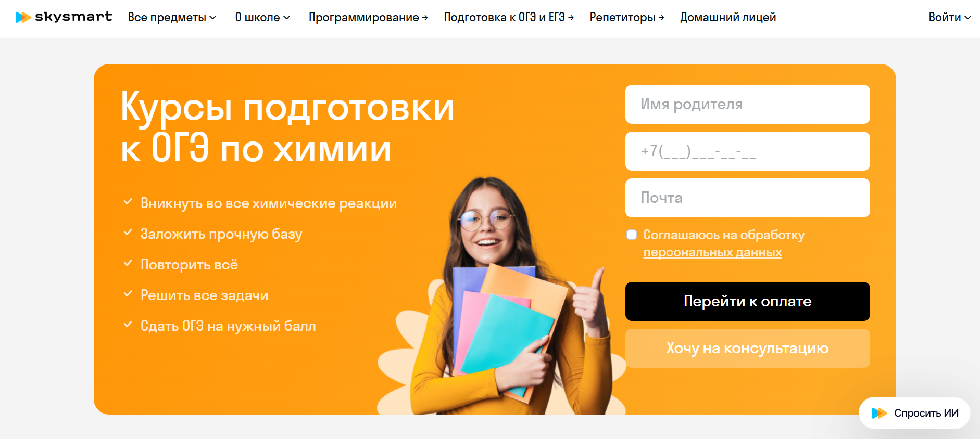The height and width of the screenshot is (439, 980).
Task: Click the Перейти к оплате button
Action: coord(747,301)
